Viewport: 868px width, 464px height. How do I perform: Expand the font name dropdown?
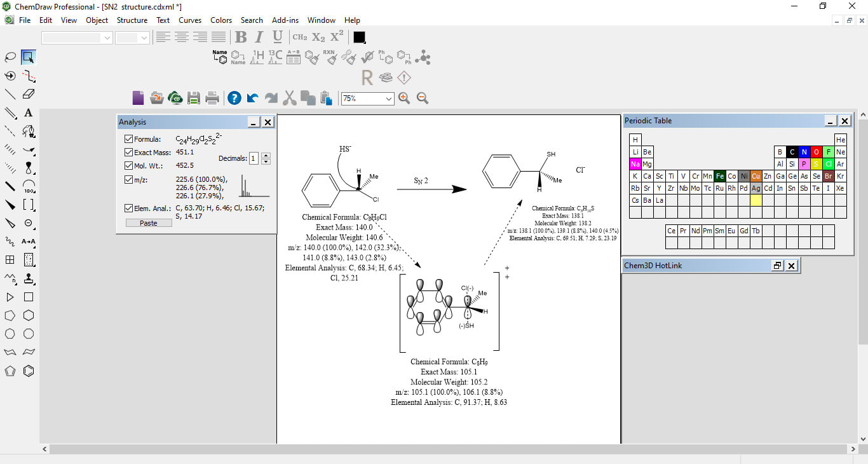(x=107, y=38)
